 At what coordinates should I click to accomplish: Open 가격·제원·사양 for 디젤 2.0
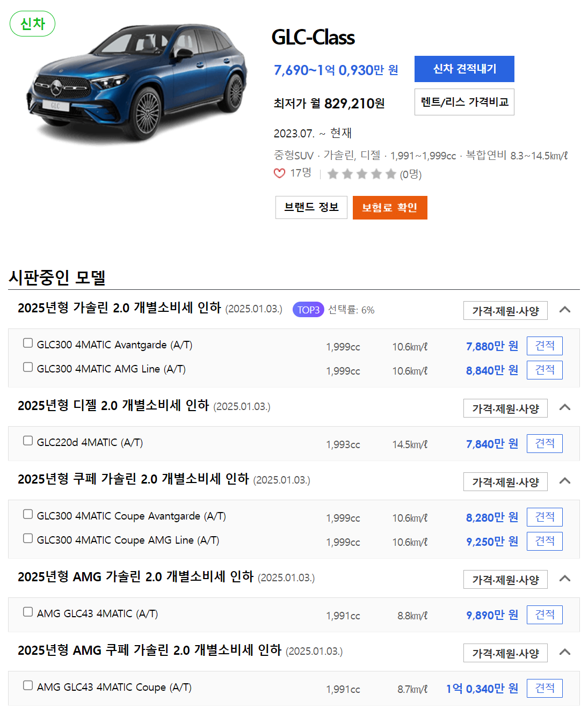pos(505,408)
